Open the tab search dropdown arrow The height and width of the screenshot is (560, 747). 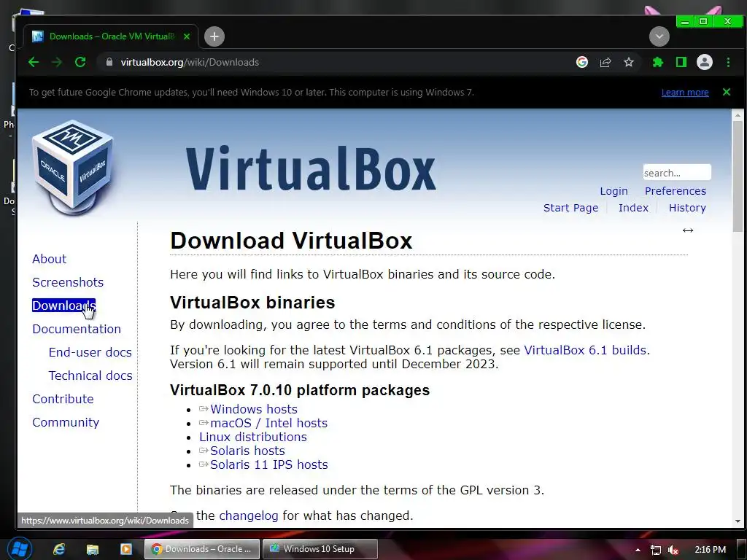pyautogui.click(x=659, y=36)
